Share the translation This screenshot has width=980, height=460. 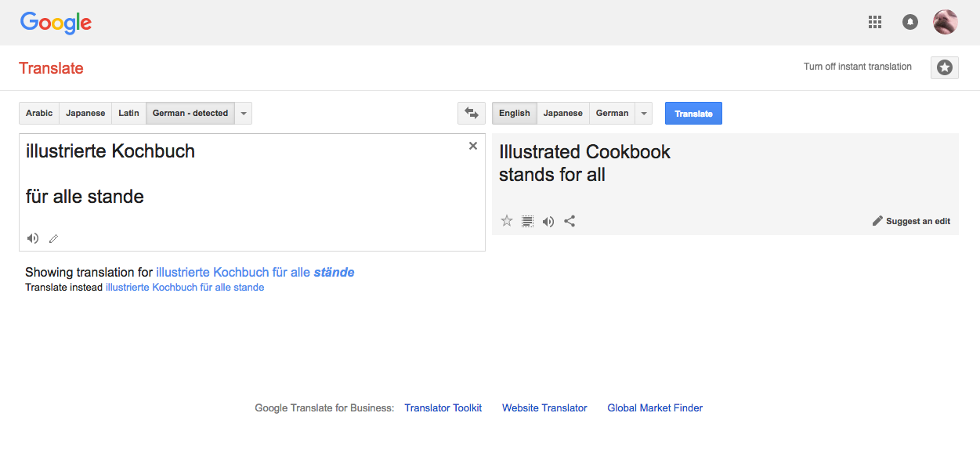pyautogui.click(x=570, y=221)
